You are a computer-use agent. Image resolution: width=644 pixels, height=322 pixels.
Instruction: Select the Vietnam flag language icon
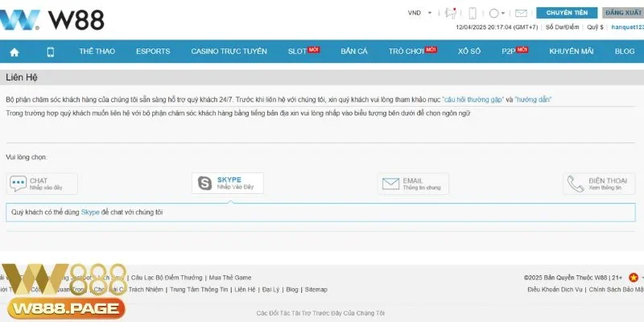coord(634,278)
